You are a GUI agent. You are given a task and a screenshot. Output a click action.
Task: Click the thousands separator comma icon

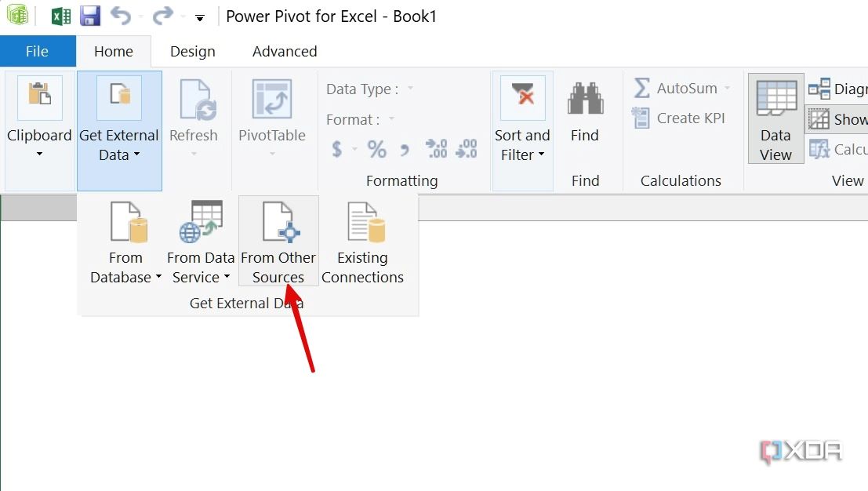[405, 149]
